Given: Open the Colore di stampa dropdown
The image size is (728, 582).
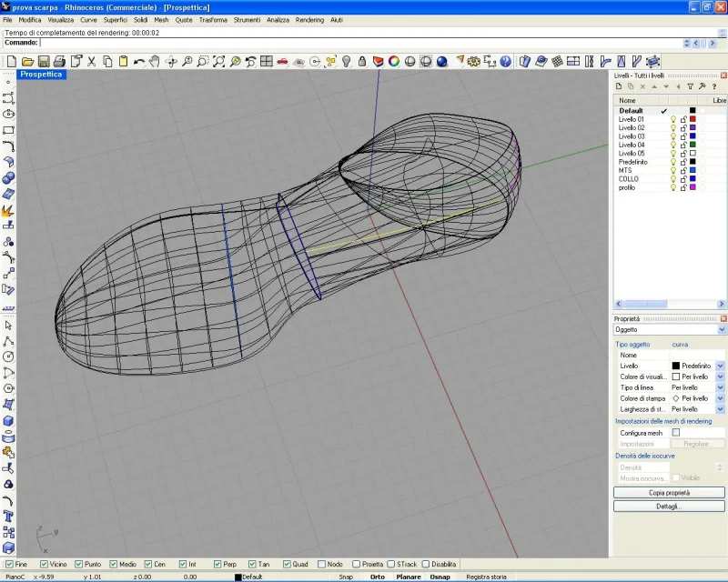Looking at the screenshot, I should 720,398.
